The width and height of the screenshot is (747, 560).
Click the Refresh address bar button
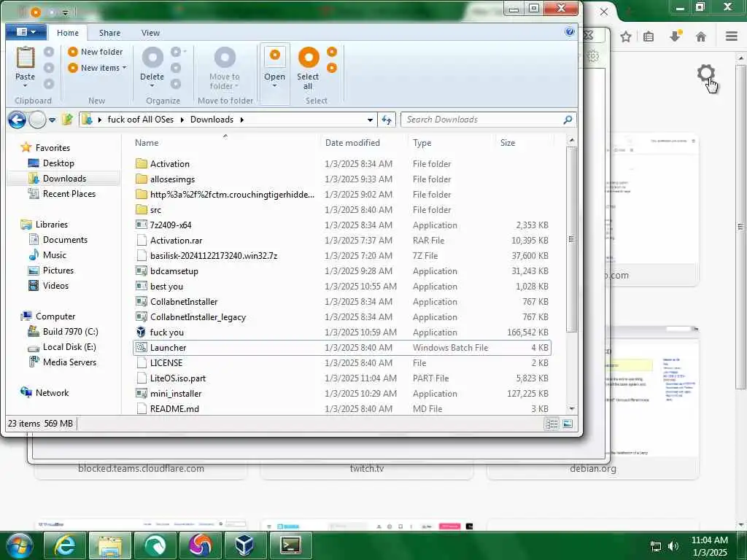click(387, 120)
